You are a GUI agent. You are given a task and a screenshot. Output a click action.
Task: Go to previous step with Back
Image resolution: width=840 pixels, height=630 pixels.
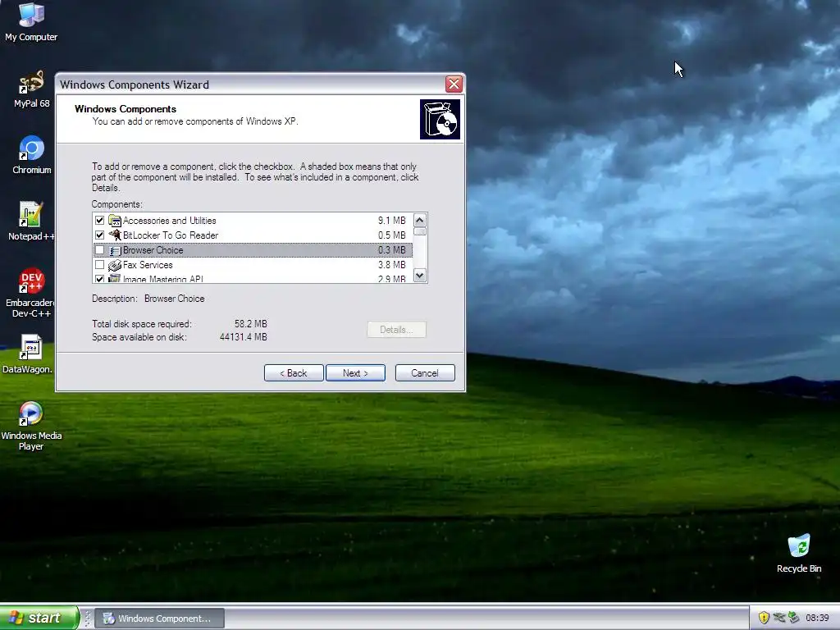294,373
